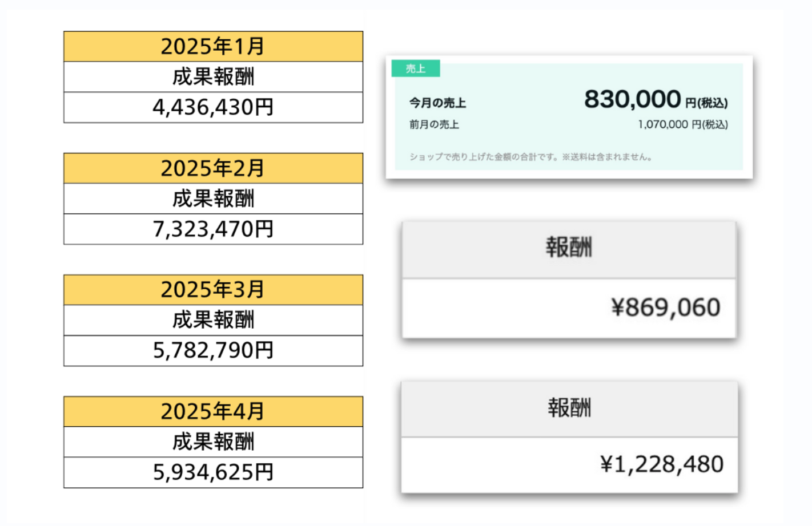Select the ¥869,060 reward amount
This screenshot has height=526, width=812.
point(665,307)
